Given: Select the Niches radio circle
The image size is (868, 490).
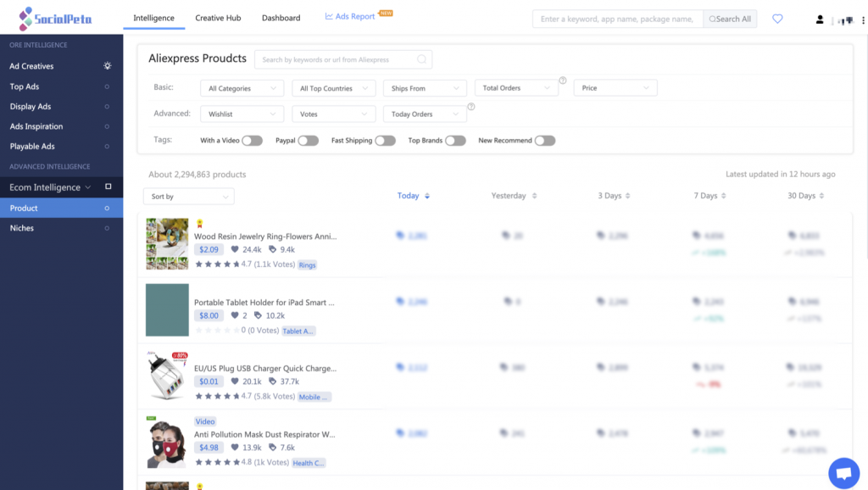Looking at the screenshot, I should pyautogui.click(x=107, y=228).
